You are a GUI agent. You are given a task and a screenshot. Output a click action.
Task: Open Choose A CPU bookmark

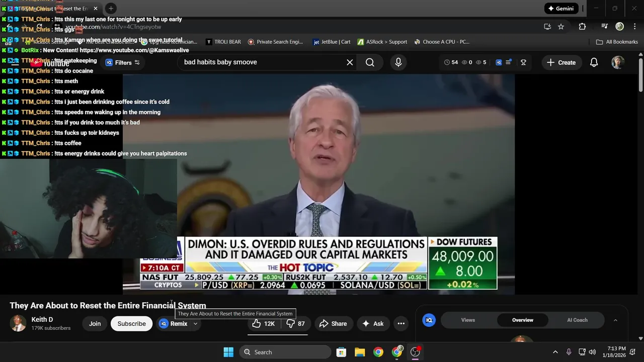[441, 42]
